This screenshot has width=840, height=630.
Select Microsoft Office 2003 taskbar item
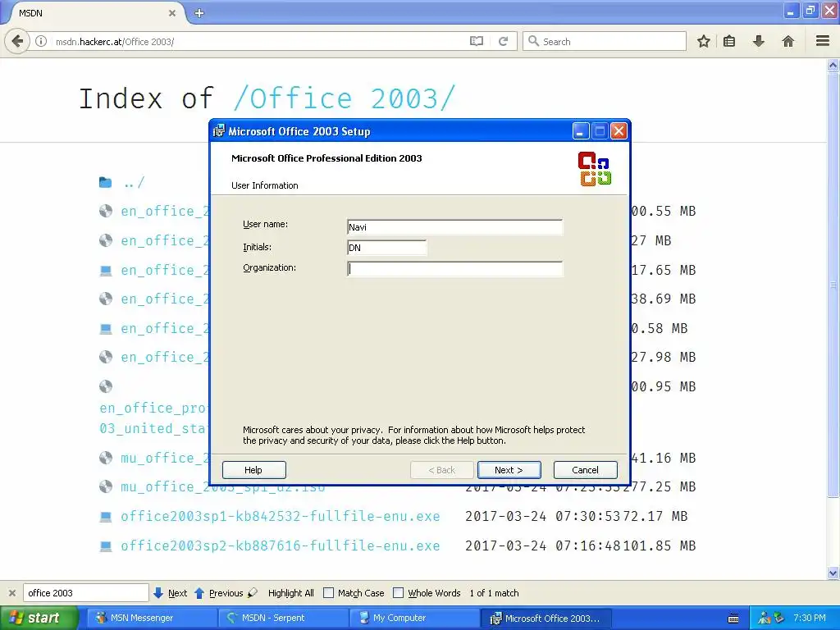[x=546, y=619]
